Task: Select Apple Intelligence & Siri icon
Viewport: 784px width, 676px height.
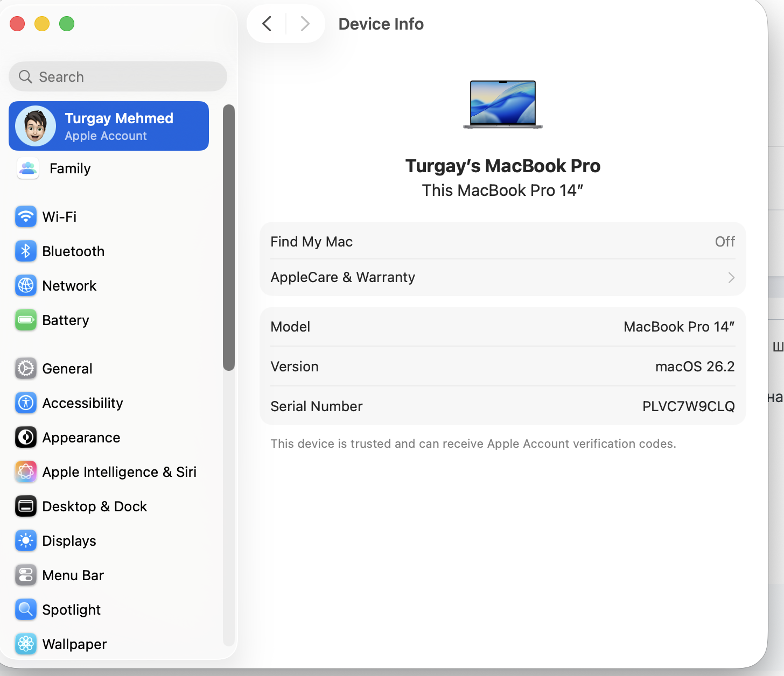Action: point(26,472)
